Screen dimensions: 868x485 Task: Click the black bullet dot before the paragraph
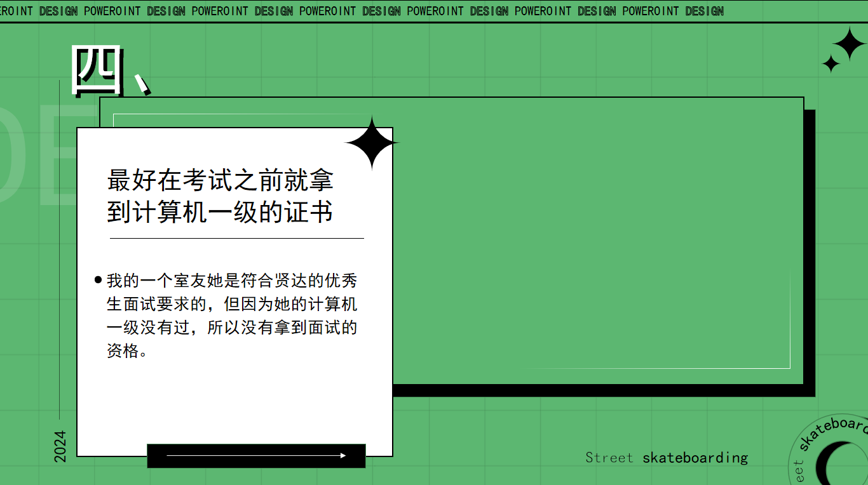(98, 279)
